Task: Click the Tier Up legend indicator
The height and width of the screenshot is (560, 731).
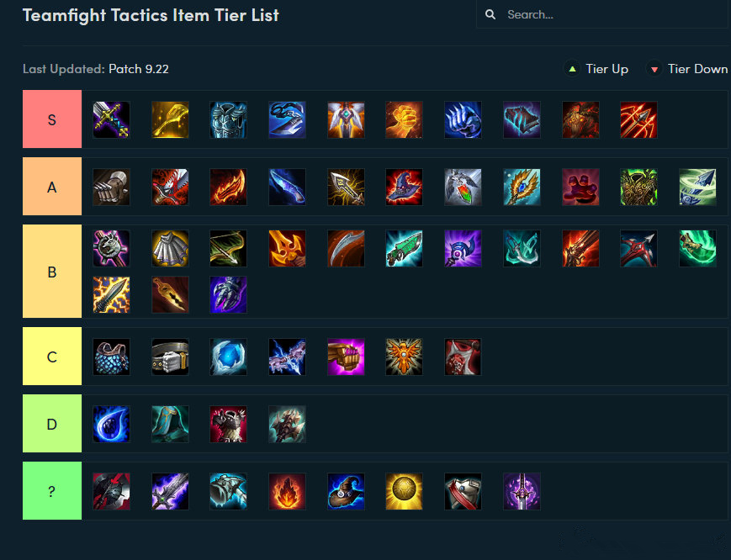Action: (x=597, y=69)
